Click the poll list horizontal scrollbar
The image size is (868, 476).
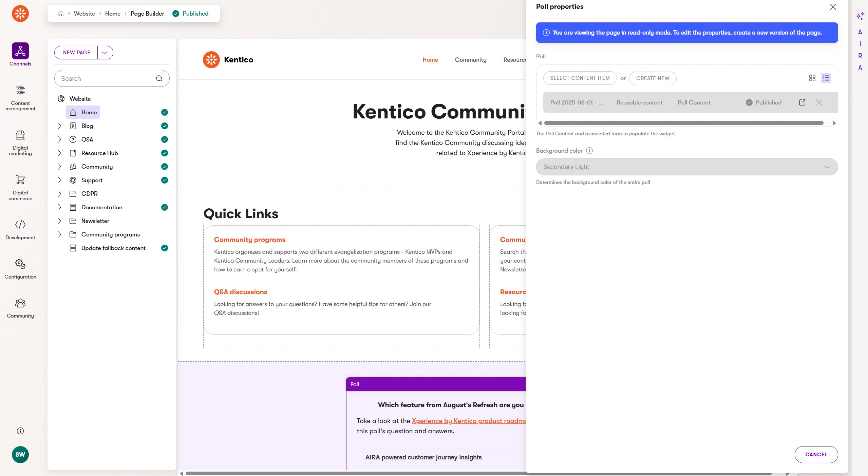click(683, 123)
